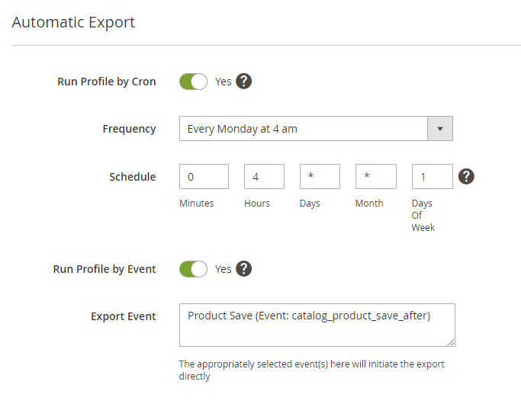Collapse the Automatic Export section heading
The width and height of the screenshot is (521, 420).
pos(73,22)
